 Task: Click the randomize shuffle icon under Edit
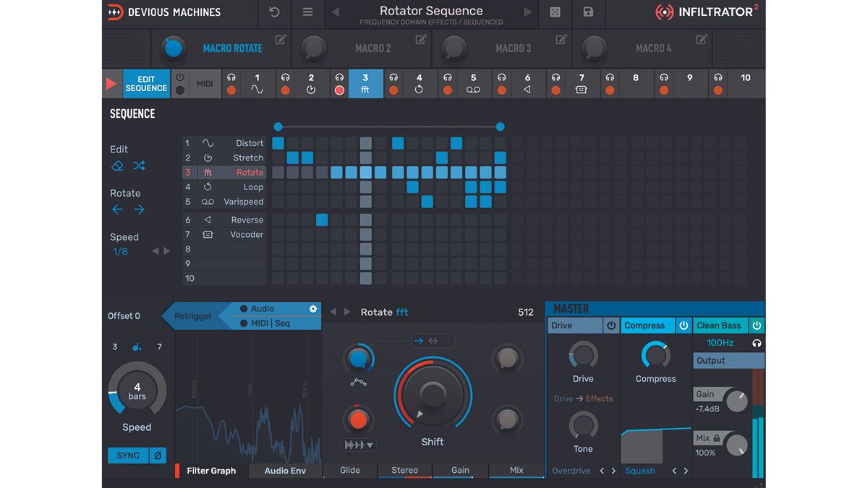coord(138,166)
